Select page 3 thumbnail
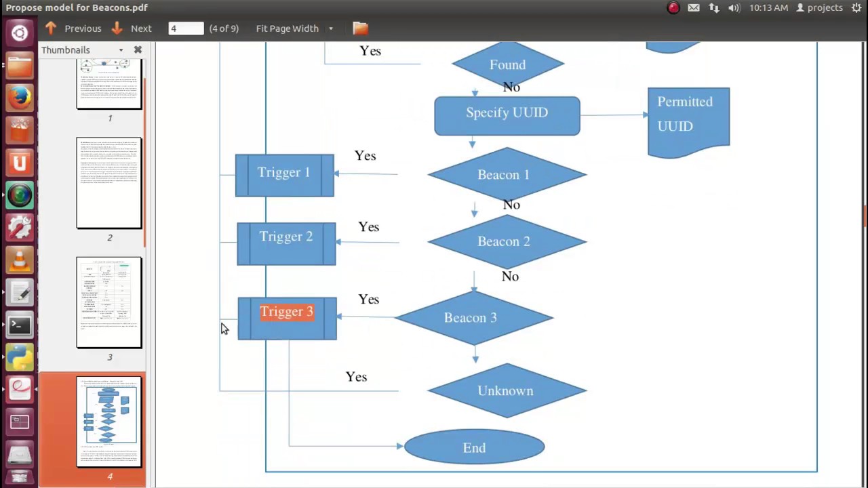868x488 pixels. [x=109, y=302]
